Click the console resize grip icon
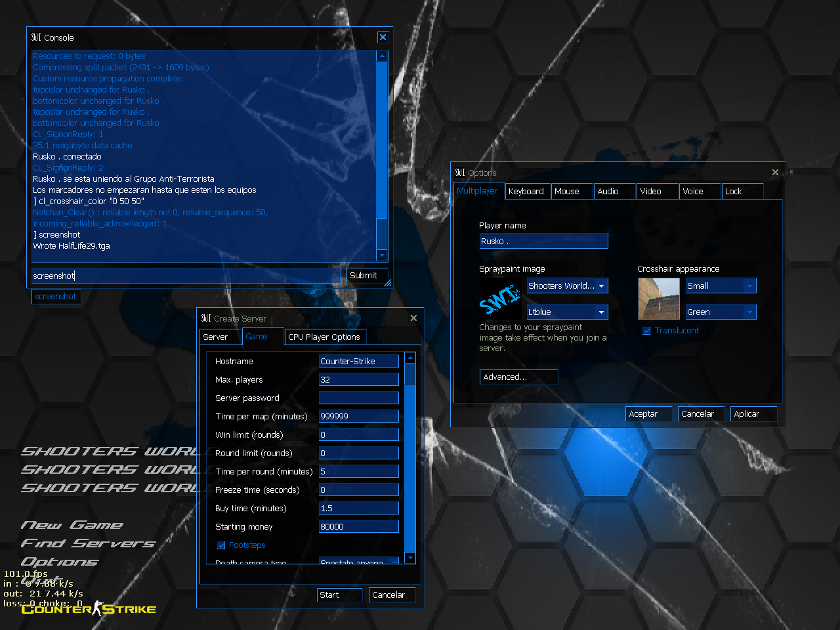The width and height of the screenshot is (840, 630). pyautogui.click(x=388, y=283)
